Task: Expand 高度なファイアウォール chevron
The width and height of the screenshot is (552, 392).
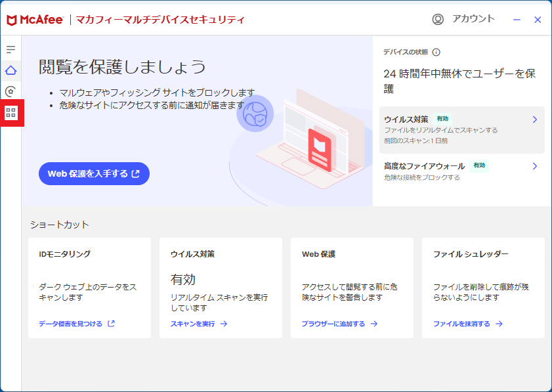Action: (535, 166)
